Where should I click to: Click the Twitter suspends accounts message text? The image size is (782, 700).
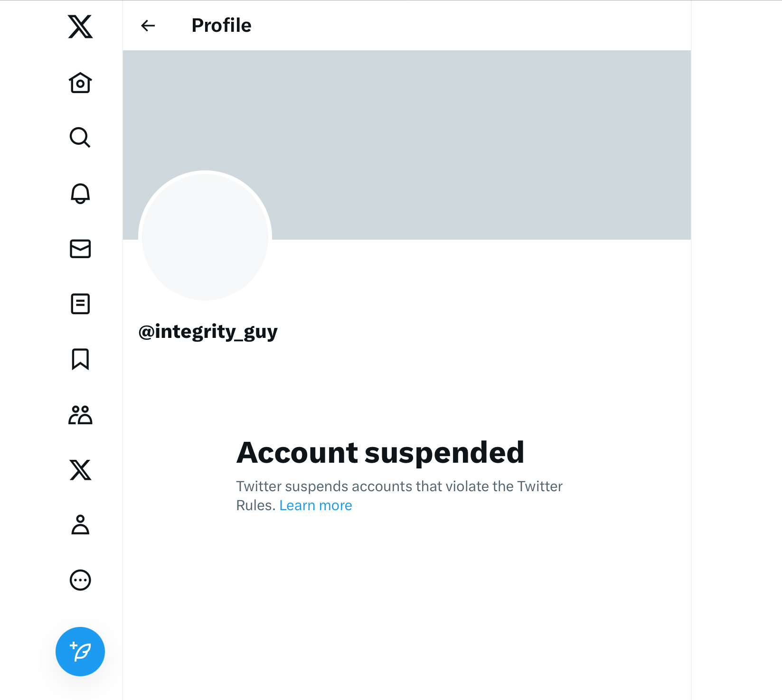click(x=399, y=486)
